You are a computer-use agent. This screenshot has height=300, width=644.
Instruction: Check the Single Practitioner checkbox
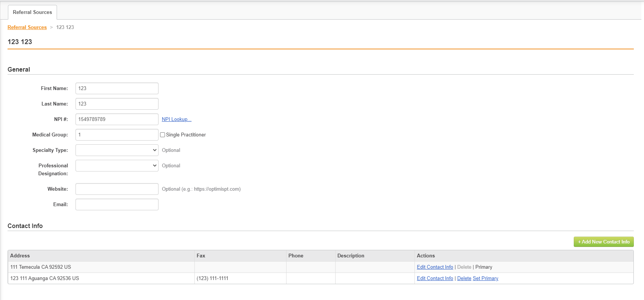click(x=163, y=135)
